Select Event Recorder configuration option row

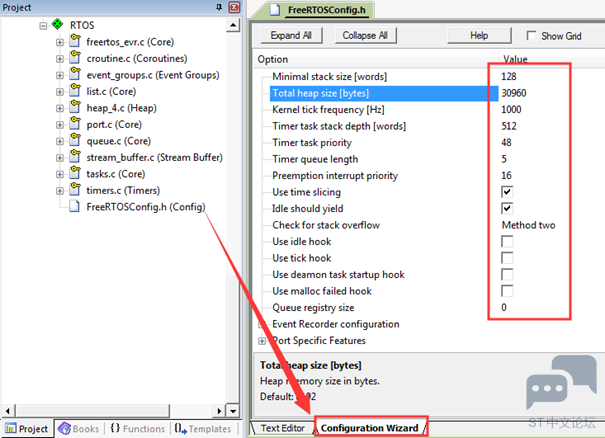coord(335,324)
